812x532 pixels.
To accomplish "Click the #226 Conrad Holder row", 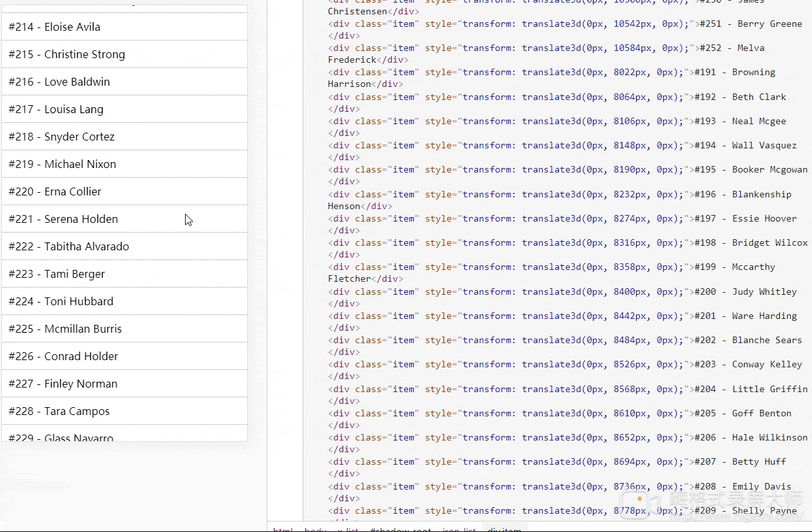I will [x=124, y=356].
